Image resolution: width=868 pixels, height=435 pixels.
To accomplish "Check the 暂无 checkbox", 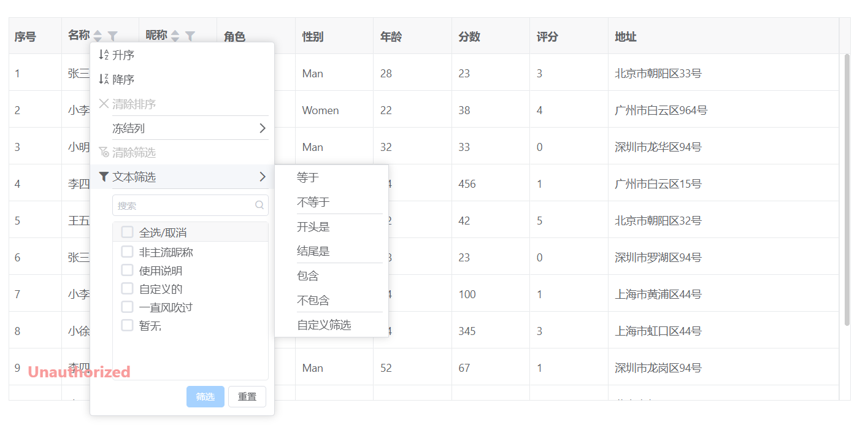I will click(x=127, y=325).
